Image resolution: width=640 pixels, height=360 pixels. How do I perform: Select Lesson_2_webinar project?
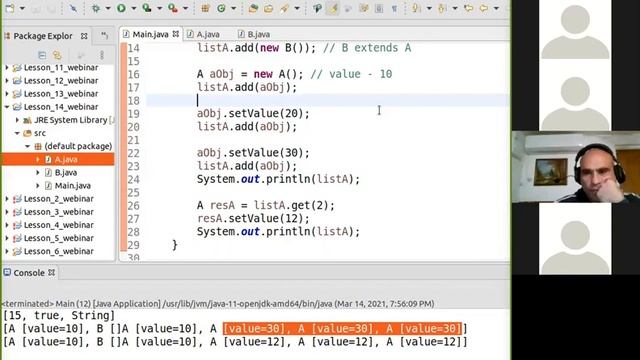(58, 199)
